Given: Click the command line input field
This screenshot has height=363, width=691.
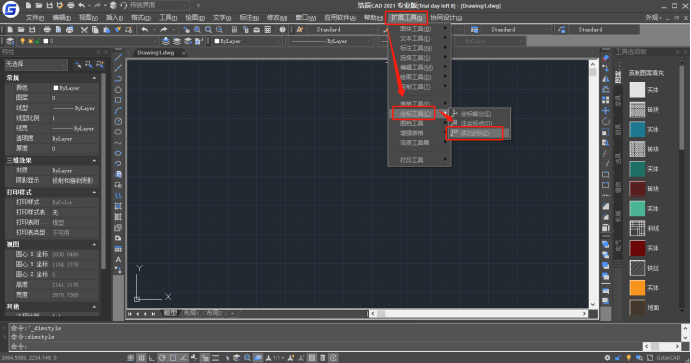Looking at the screenshot, I should (x=326, y=346).
